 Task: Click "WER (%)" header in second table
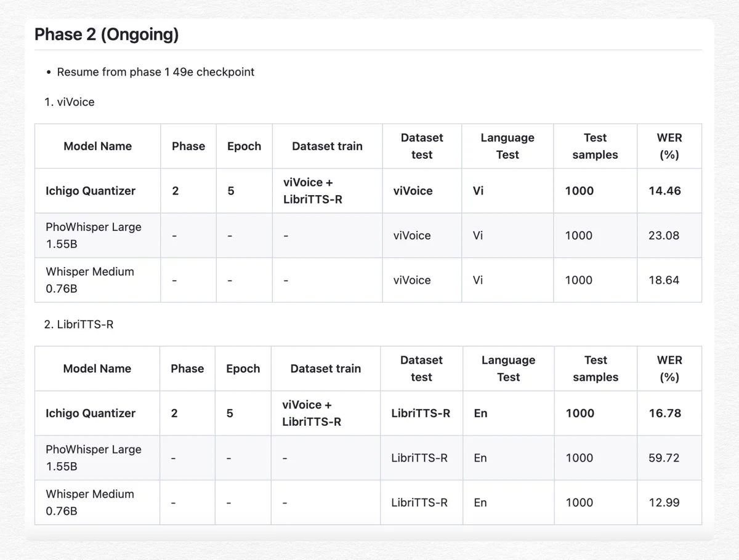coord(669,369)
